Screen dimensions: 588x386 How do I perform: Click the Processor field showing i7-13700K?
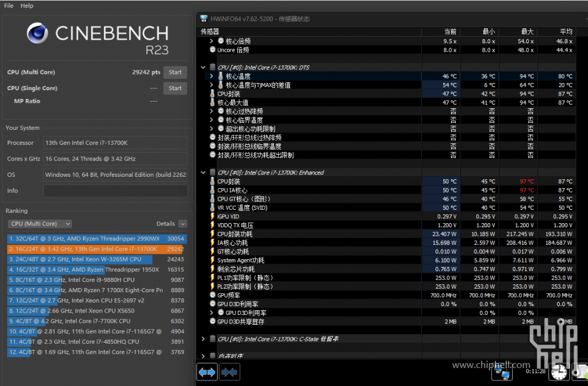115,142
